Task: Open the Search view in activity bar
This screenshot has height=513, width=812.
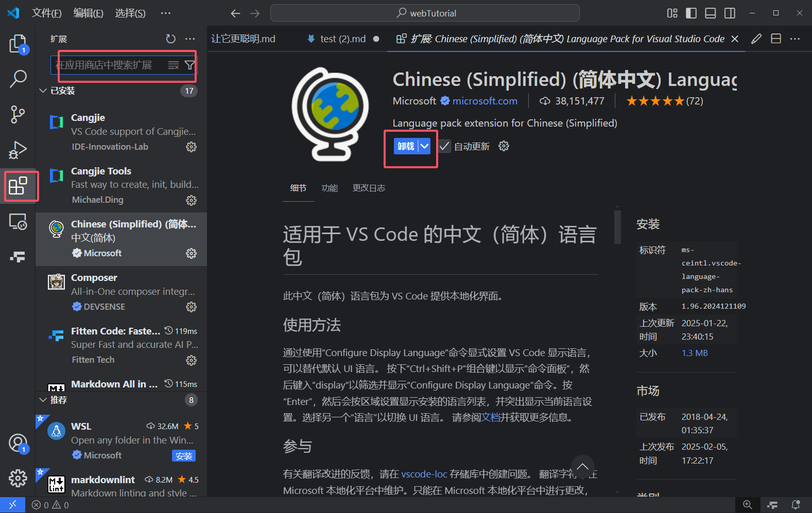Action: [18, 79]
